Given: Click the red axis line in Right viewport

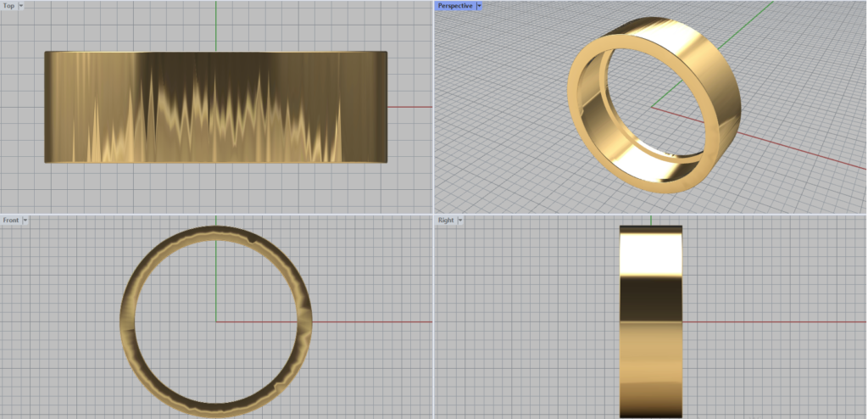Looking at the screenshot, I should click(x=763, y=321).
